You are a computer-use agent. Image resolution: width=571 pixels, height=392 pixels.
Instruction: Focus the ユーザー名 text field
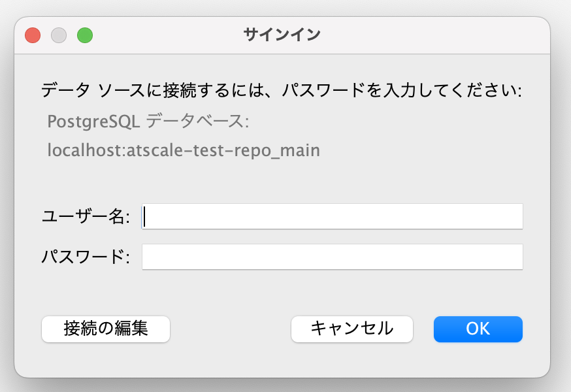[332, 217]
